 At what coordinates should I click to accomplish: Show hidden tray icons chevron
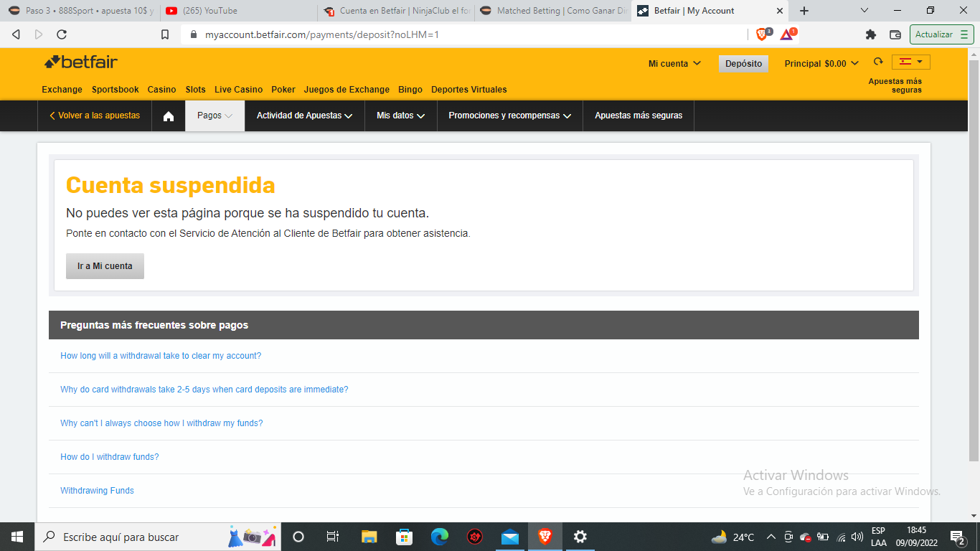point(771,537)
